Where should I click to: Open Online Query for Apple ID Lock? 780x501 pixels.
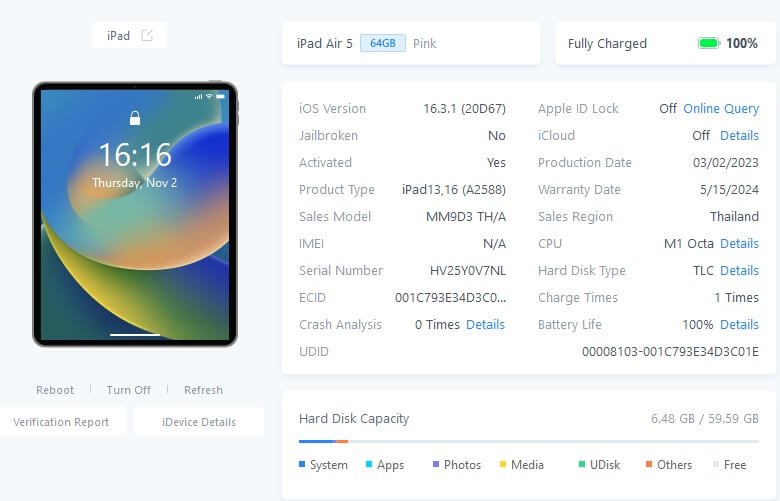click(x=721, y=108)
